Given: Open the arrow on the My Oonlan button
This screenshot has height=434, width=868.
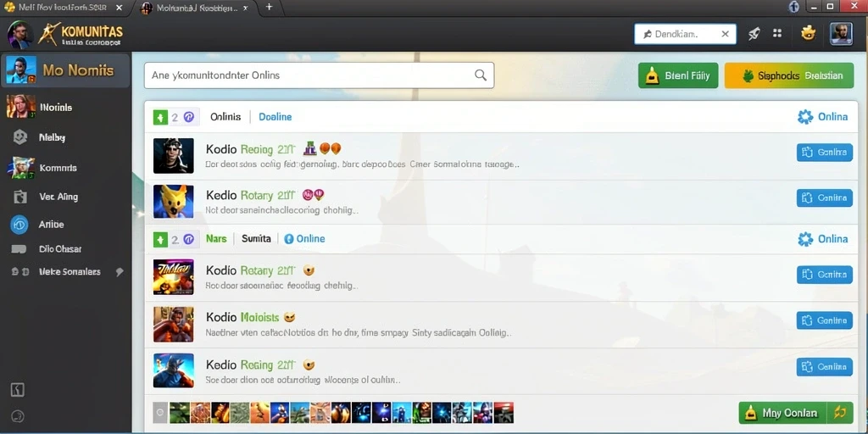Looking at the screenshot, I should [x=840, y=413].
